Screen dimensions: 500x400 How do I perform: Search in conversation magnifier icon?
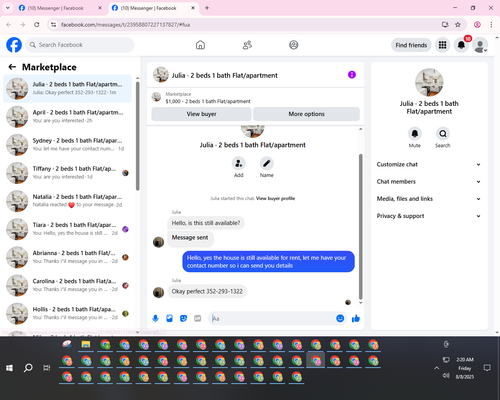point(443,134)
